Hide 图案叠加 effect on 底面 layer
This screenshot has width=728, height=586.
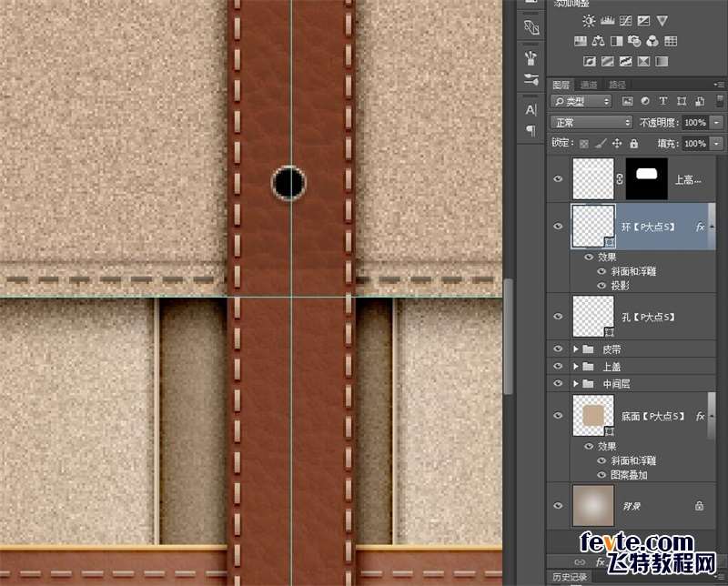(602, 475)
